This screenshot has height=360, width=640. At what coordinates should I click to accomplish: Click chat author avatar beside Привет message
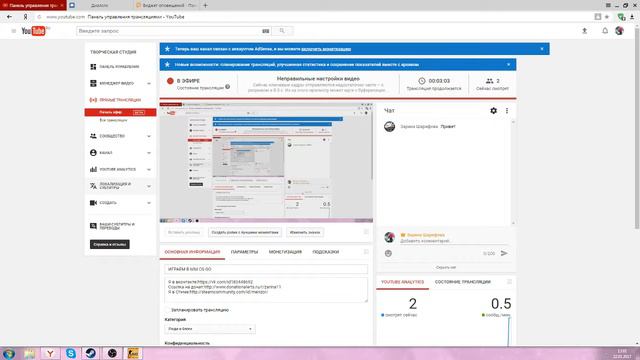point(389,127)
